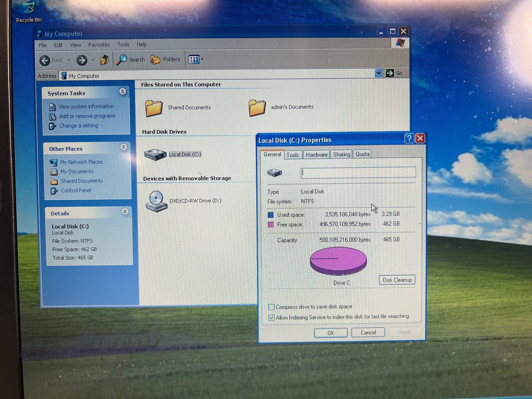
Task: Click the Drive C pie chart
Action: pos(338,261)
